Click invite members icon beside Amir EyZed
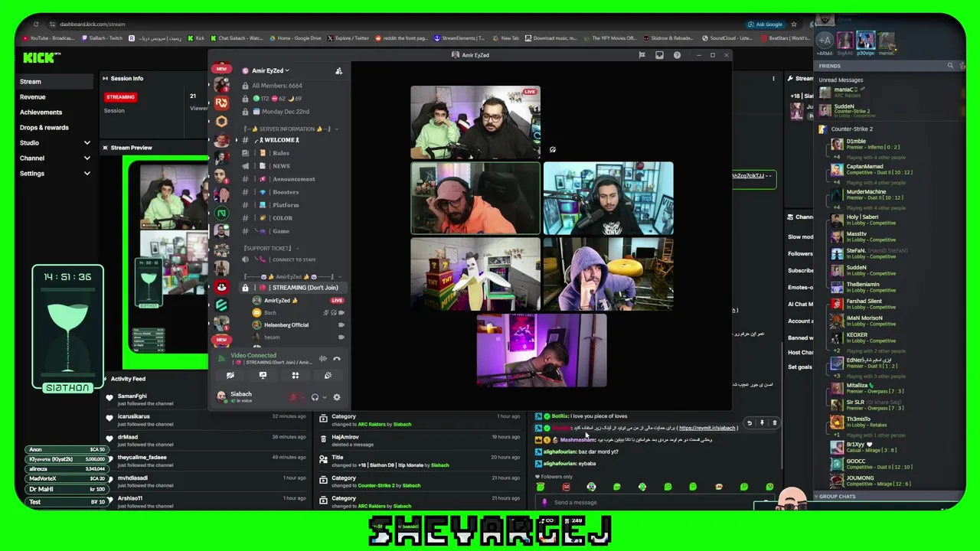Screen dimensions: 980x551 pos(338,71)
